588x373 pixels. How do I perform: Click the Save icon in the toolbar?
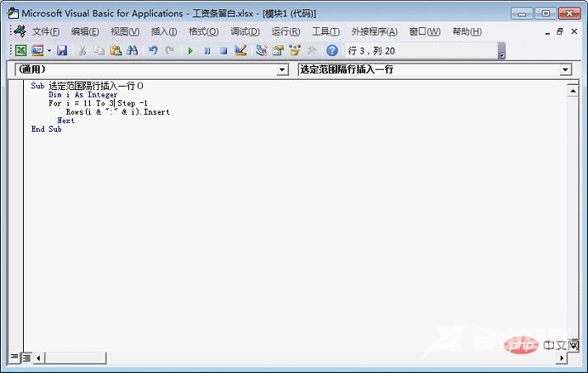[x=62, y=51]
